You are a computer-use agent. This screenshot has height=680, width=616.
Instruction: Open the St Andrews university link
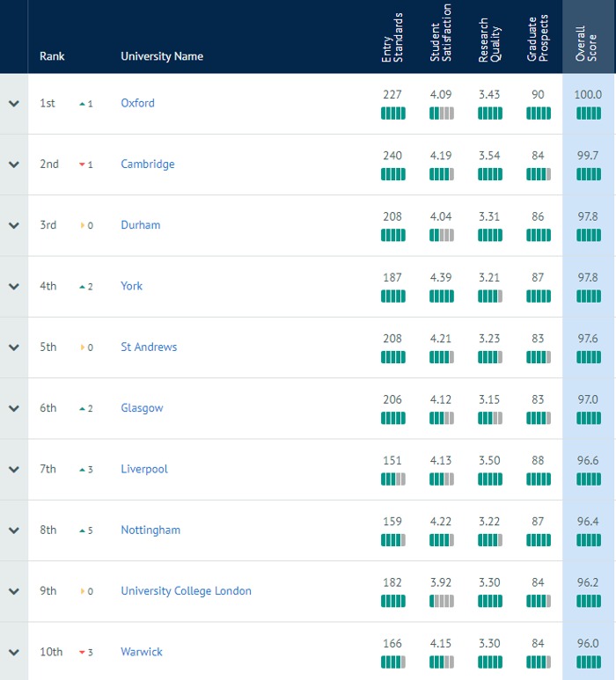tap(149, 347)
